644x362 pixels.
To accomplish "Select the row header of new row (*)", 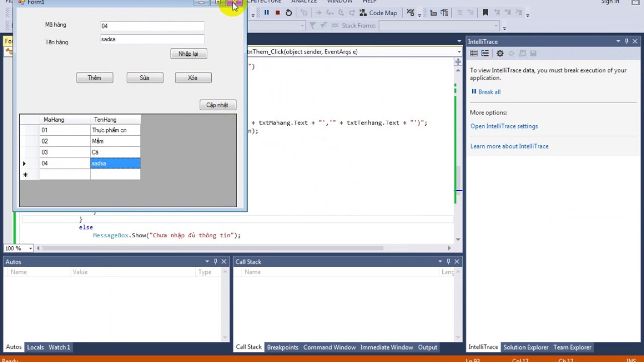I will click(30, 174).
